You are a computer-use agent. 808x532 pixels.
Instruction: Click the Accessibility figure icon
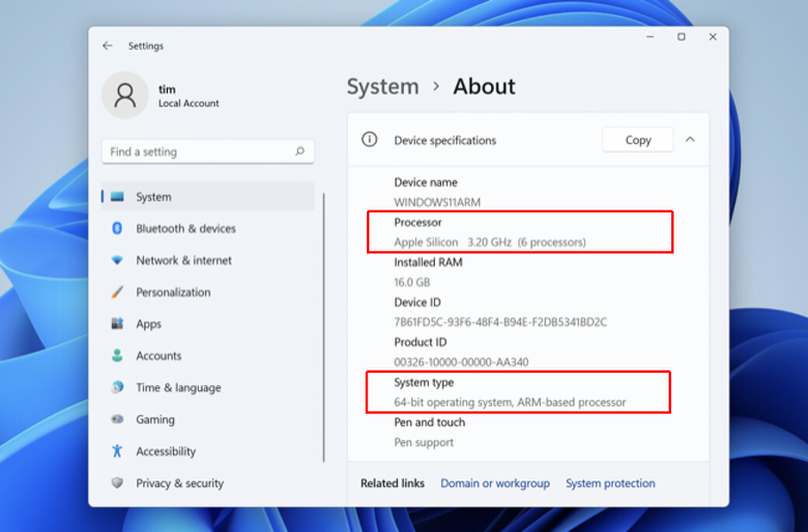[x=117, y=451]
